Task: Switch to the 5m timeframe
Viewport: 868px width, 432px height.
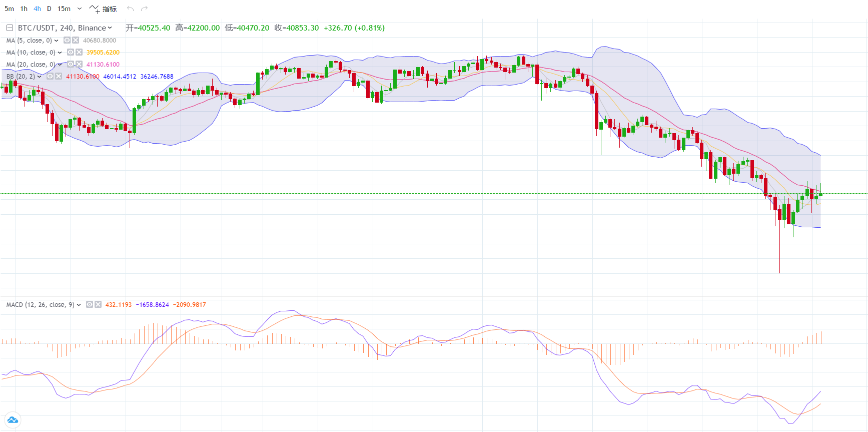Action: point(9,9)
